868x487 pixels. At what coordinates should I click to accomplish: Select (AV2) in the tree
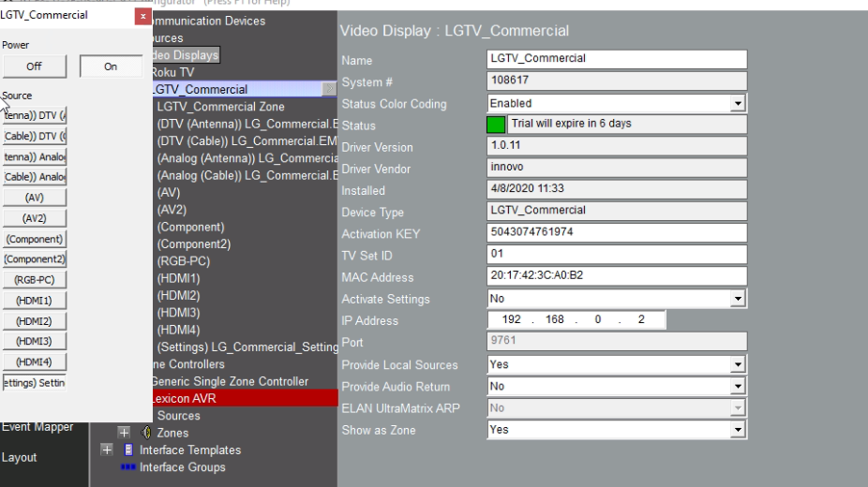(x=172, y=210)
